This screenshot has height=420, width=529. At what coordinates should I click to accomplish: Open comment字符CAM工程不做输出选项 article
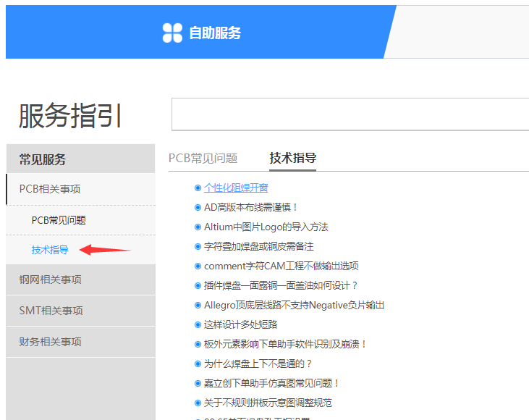pyautogui.click(x=281, y=266)
